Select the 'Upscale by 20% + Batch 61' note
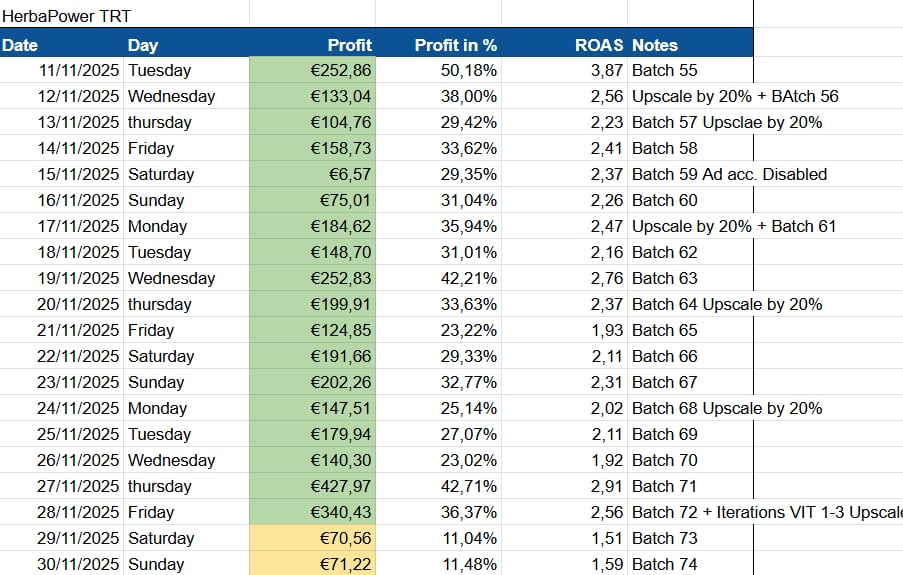This screenshot has width=903, height=575. (x=734, y=226)
